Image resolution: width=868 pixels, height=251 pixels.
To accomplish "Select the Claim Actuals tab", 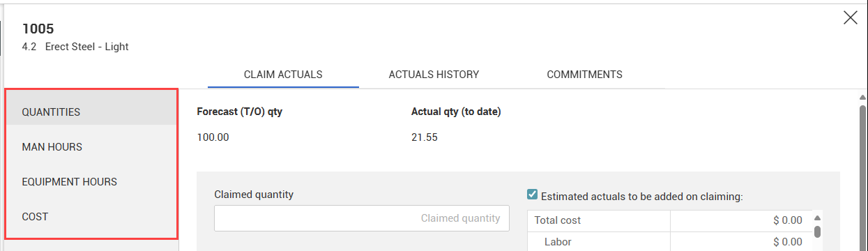I will click(x=283, y=74).
